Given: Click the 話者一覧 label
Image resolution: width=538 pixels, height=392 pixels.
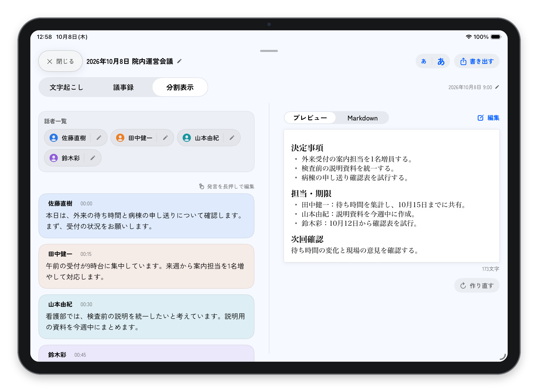Looking at the screenshot, I should coord(55,121).
